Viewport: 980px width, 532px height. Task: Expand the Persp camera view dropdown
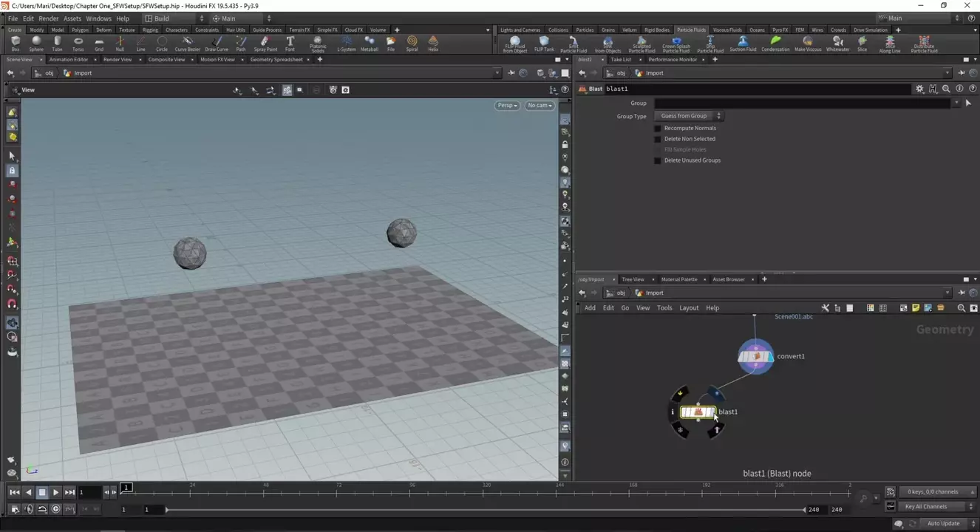click(507, 106)
